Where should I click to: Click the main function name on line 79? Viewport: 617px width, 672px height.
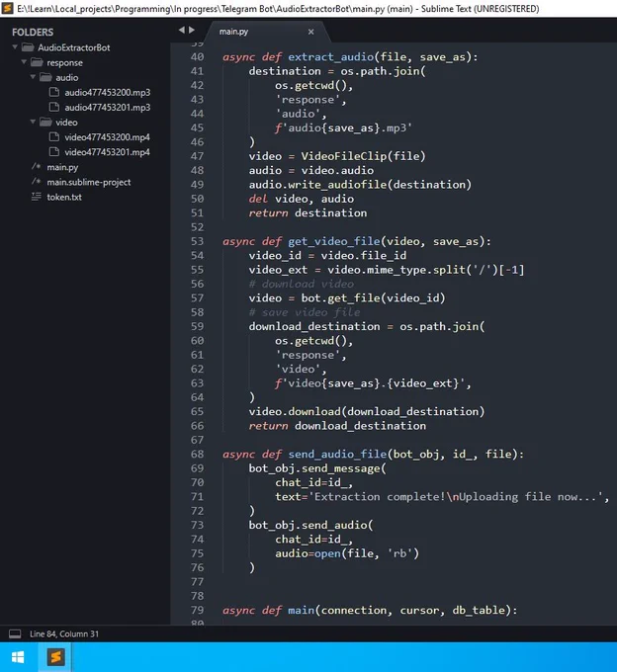[301, 611]
